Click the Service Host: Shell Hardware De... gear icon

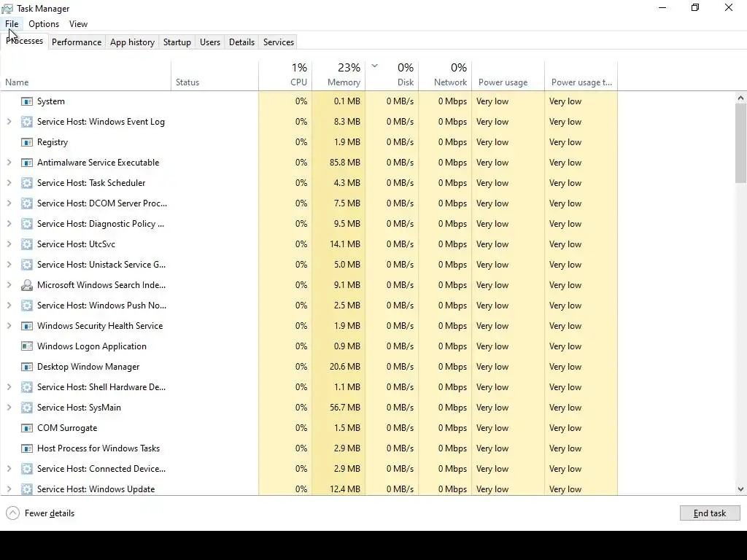(x=27, y=387)
